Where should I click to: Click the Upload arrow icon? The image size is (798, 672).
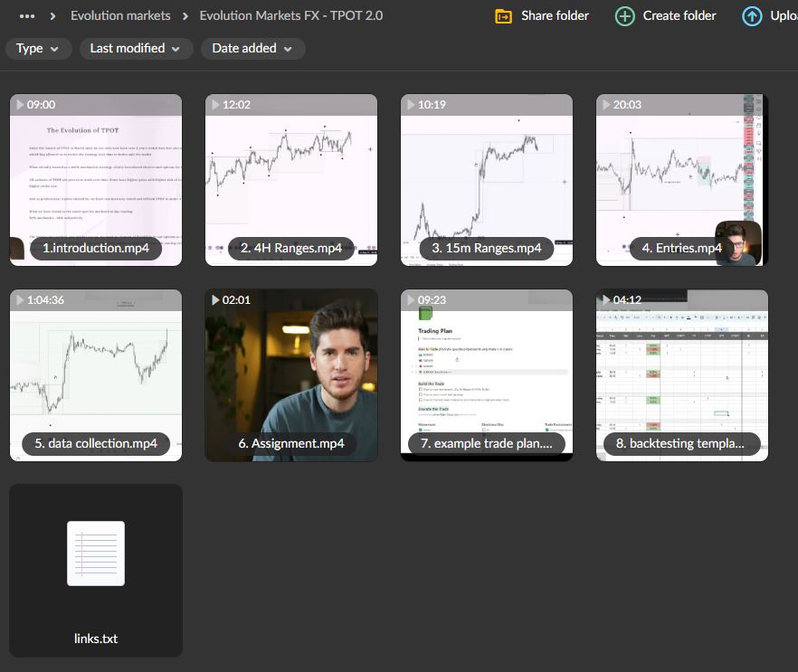click(x=751, y=15)
